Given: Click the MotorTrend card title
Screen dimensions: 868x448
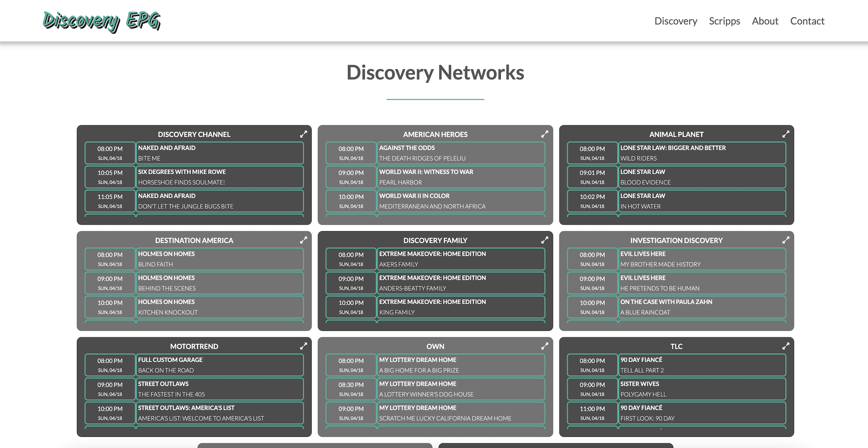Looking at the screenshot, I should pos(194,346).
